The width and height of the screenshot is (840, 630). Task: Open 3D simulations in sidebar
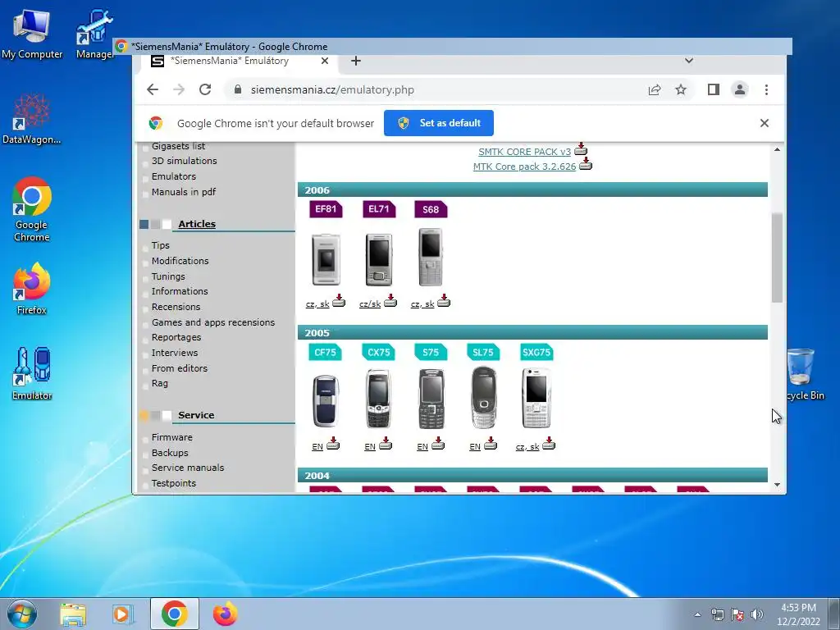tap(185, 161)
